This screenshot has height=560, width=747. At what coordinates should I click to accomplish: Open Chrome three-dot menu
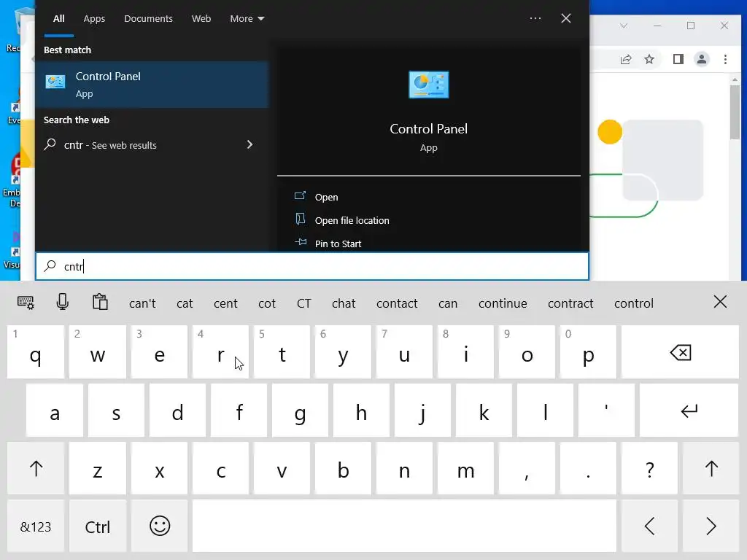(x=725, y=59)
